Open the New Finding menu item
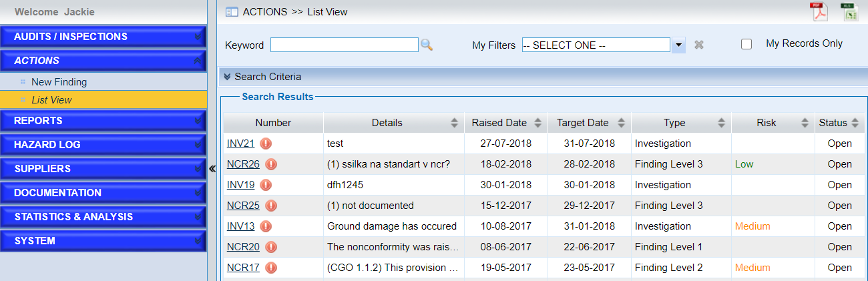 tap(59, 82)
